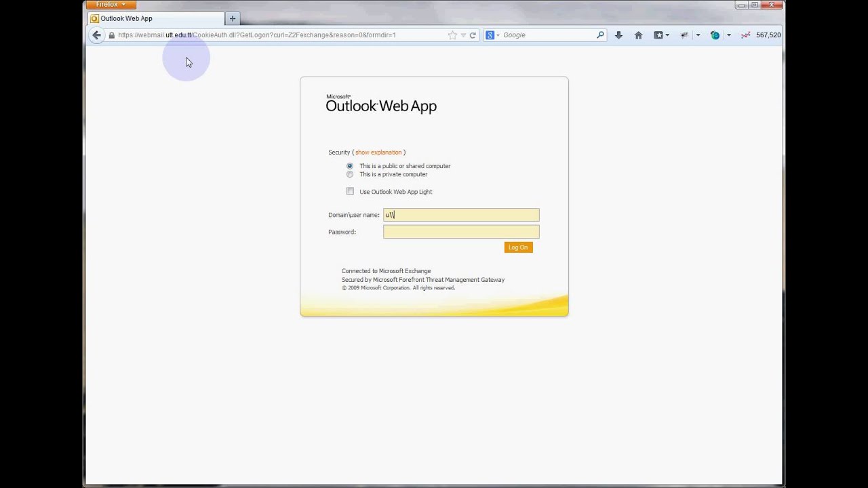Open a new tab with the plus button
This screenshot has height=488, width=868.
click(233, 19)
